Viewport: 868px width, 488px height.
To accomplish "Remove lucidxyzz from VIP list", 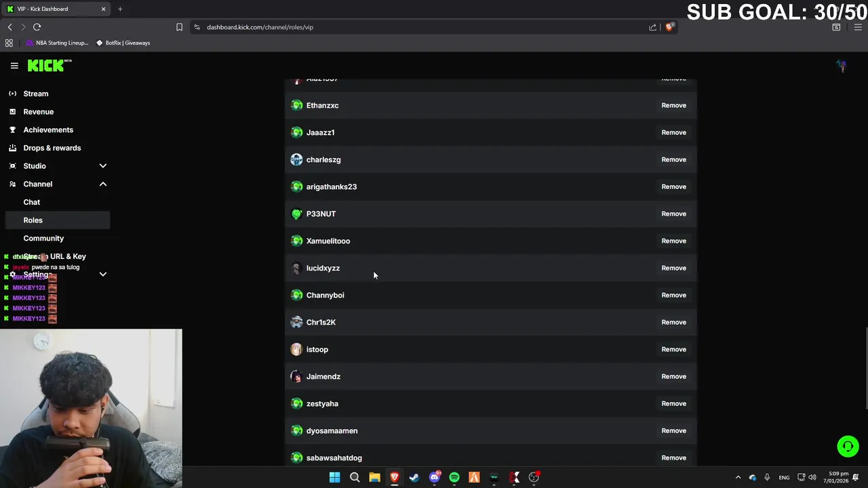I will click(673, 268).
